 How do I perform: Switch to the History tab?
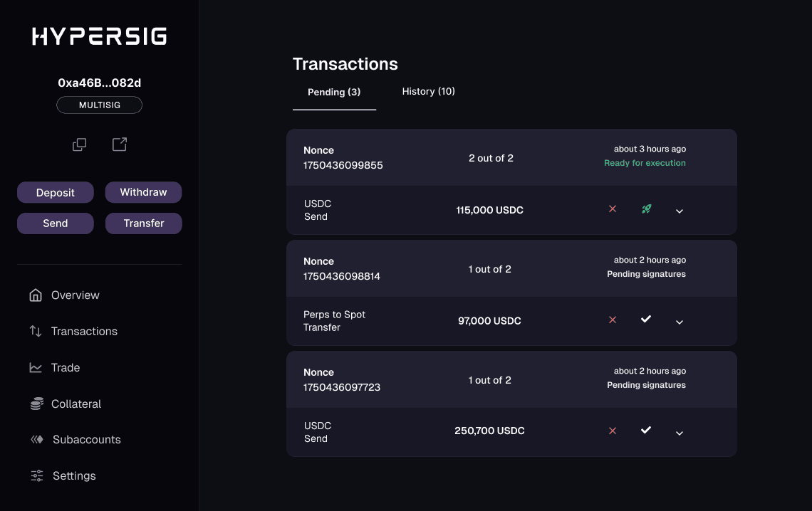[x=428, y=91]
